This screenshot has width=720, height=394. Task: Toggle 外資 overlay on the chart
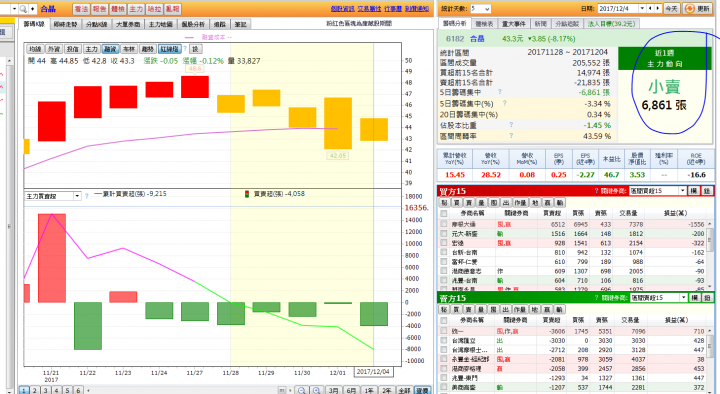(54, 49)
